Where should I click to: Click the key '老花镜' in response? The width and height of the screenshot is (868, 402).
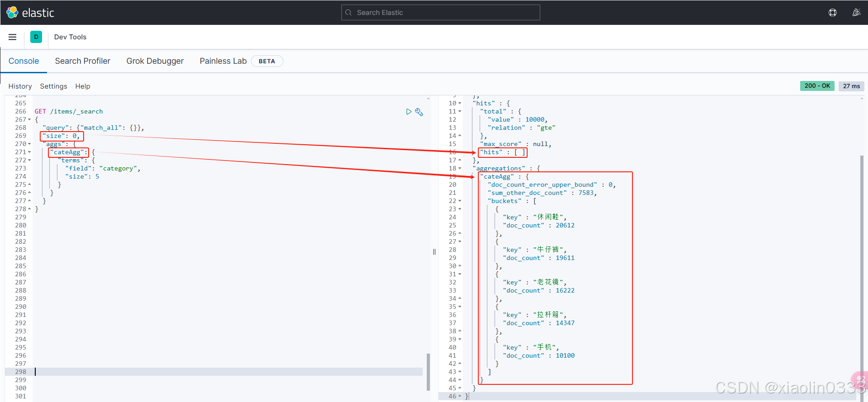coord(548,283)
